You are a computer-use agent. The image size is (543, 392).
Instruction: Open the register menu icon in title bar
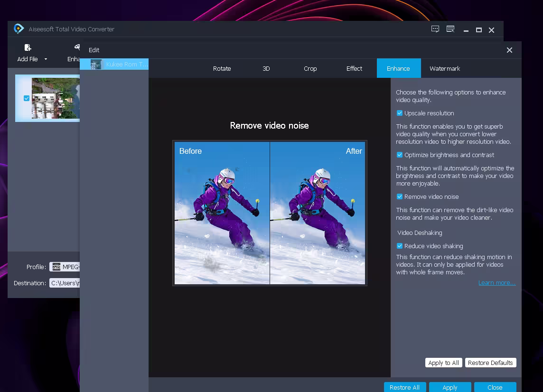450,29
